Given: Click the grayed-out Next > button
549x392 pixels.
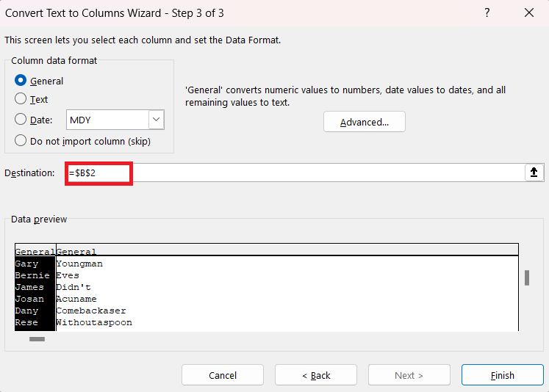Looking at the screenshot, I should [409, 375].
